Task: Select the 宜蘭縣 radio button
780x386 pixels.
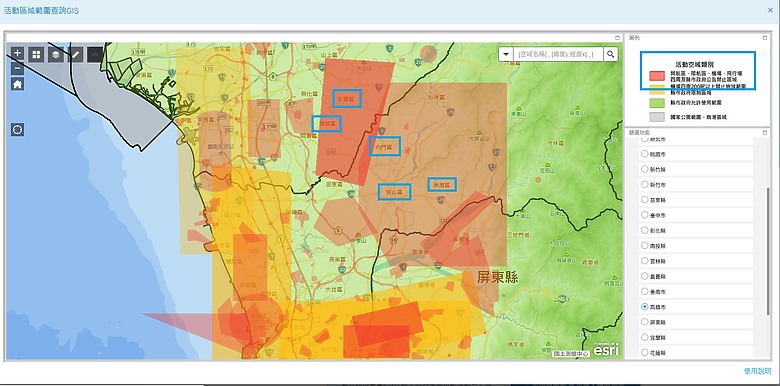Action: click(x=644, y=337)
